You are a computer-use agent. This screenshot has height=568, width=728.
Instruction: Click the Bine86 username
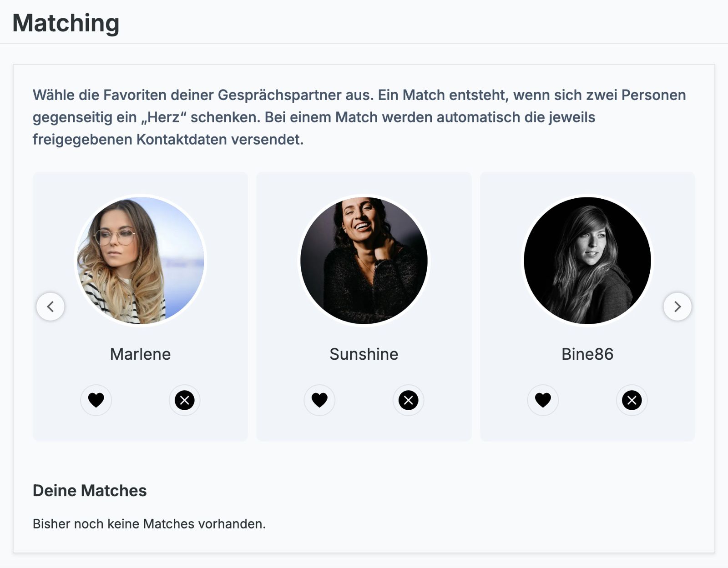pos(587,354)
